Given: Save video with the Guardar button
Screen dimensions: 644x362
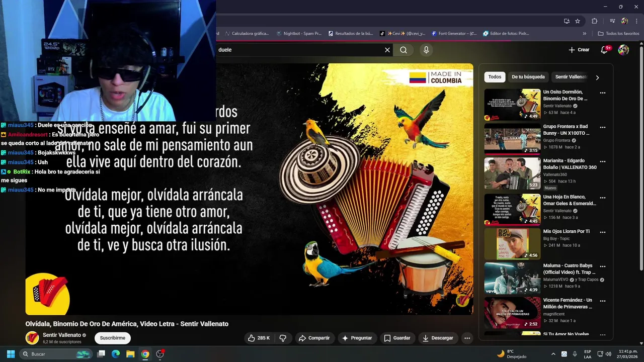Looking at the screenshot, I should (x=397, y=338).
